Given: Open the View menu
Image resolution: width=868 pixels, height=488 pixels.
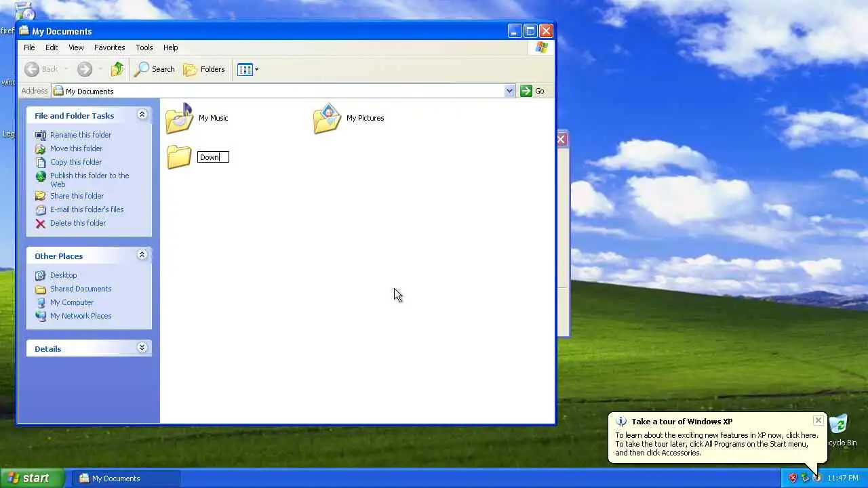Looking at the screenshot, I should click(76, 47).
